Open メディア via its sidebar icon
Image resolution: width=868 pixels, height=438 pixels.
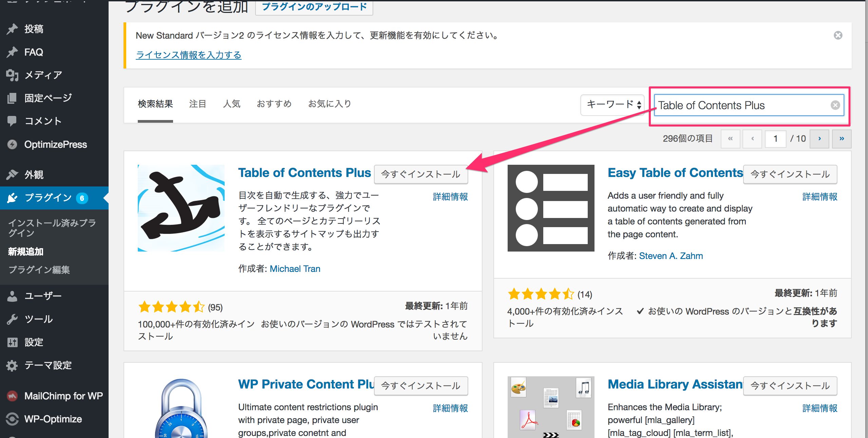tap(12, 75)
